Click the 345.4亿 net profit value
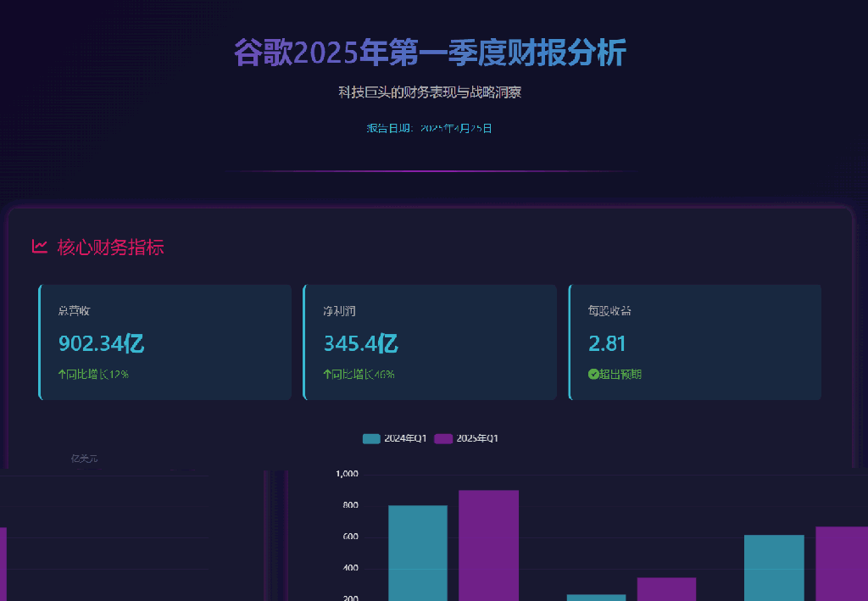The image size is (868, 601). click(361, 343)
